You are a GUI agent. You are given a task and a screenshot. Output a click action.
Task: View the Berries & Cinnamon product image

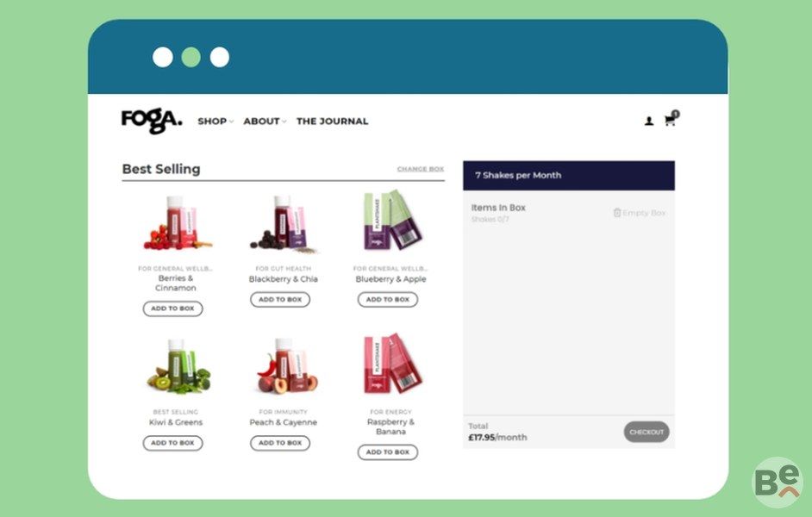click(x=177, y=223)
